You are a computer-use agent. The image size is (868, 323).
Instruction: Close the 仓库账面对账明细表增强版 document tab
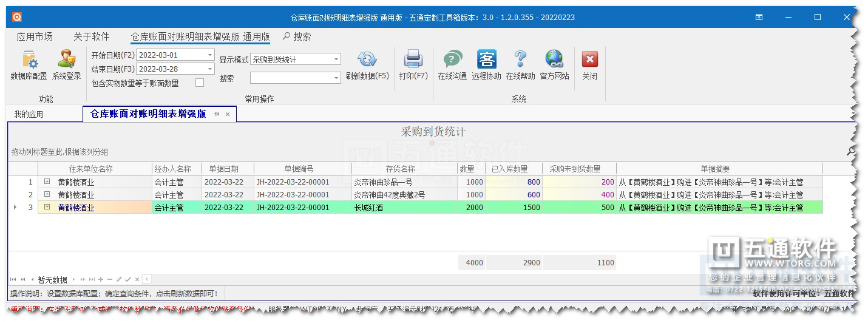coord(228,114)
